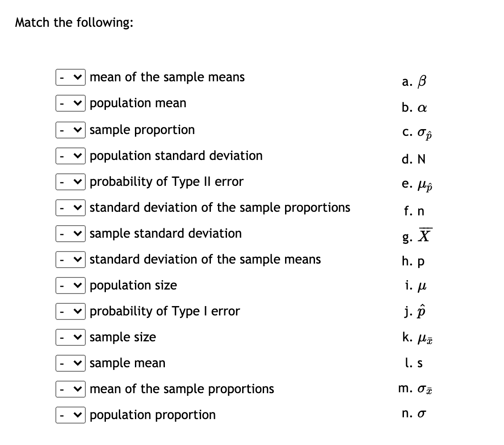Open the sample standard deviation dropdown
The height and width of the screenshot is (445, 504).
tap(70, 233)
